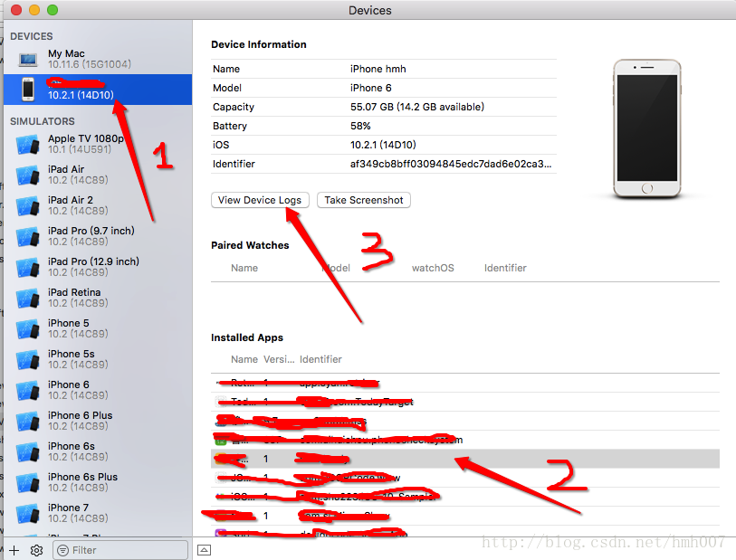Open View Device Logs
Viewport: 736px width, 560px height.
point(260,200)
